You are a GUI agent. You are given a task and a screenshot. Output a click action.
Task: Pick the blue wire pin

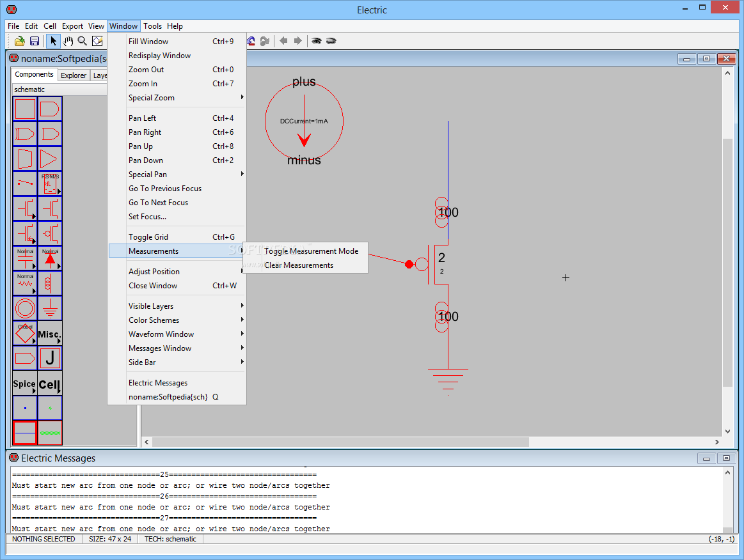(x=25, y=408)
